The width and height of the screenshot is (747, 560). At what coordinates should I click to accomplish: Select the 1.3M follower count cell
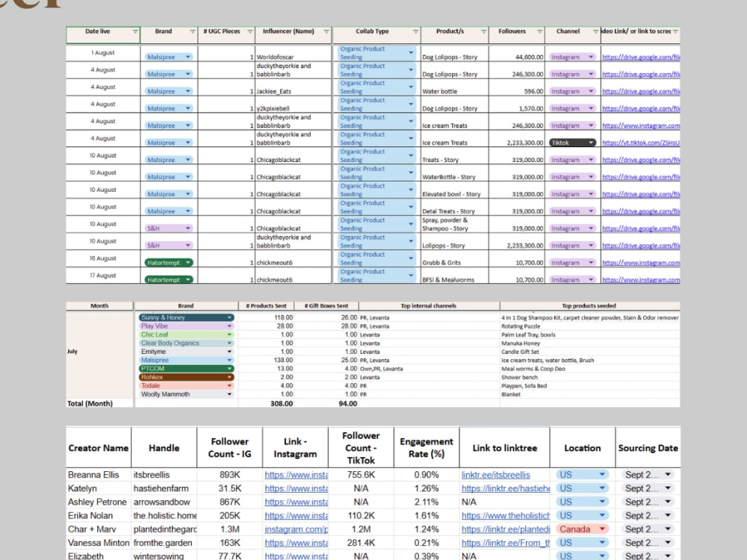(229, 529)
